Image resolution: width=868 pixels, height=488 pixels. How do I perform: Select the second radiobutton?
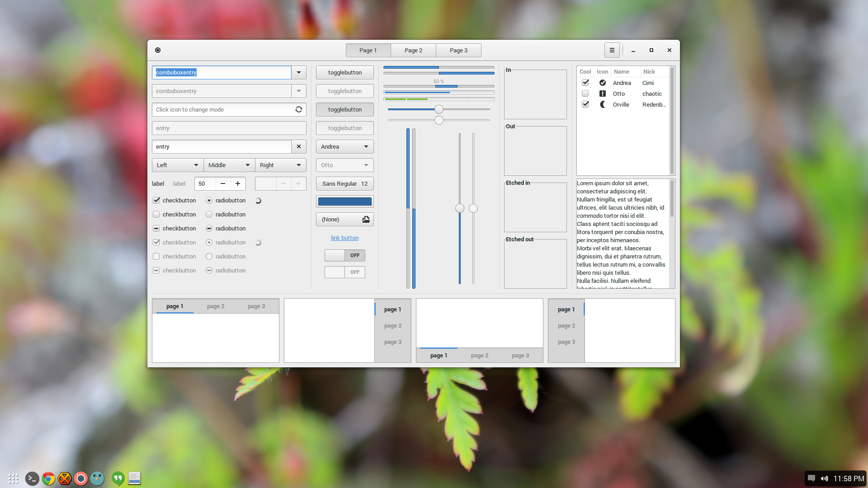click(x=209, y=214)
